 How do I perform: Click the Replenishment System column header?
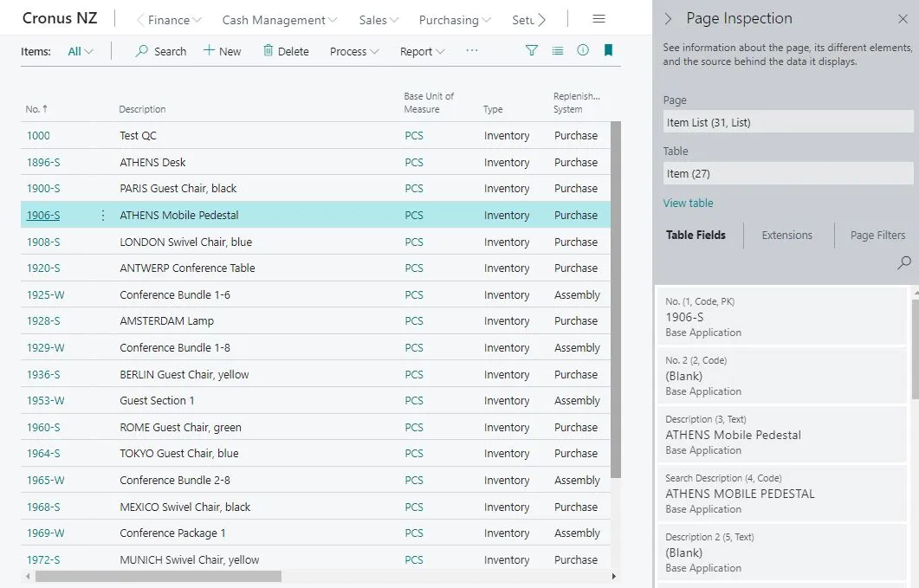coord(577,102)
